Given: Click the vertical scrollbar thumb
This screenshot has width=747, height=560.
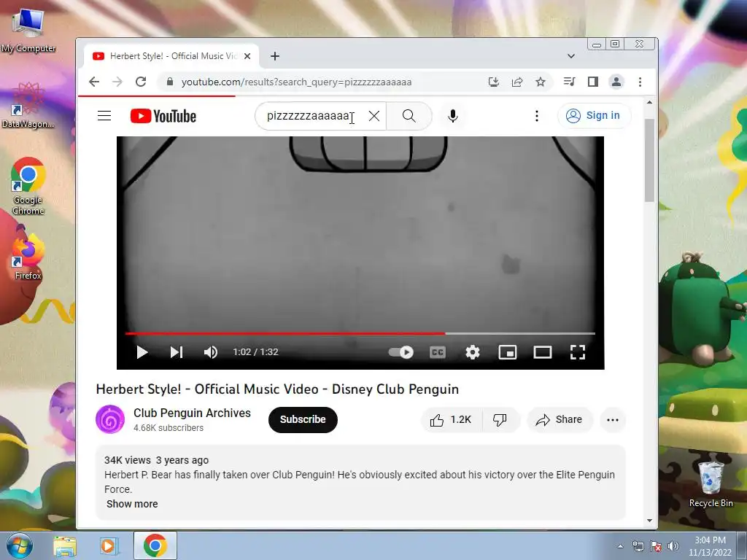Looking at the screenshot, I should [x=649, y=160].
